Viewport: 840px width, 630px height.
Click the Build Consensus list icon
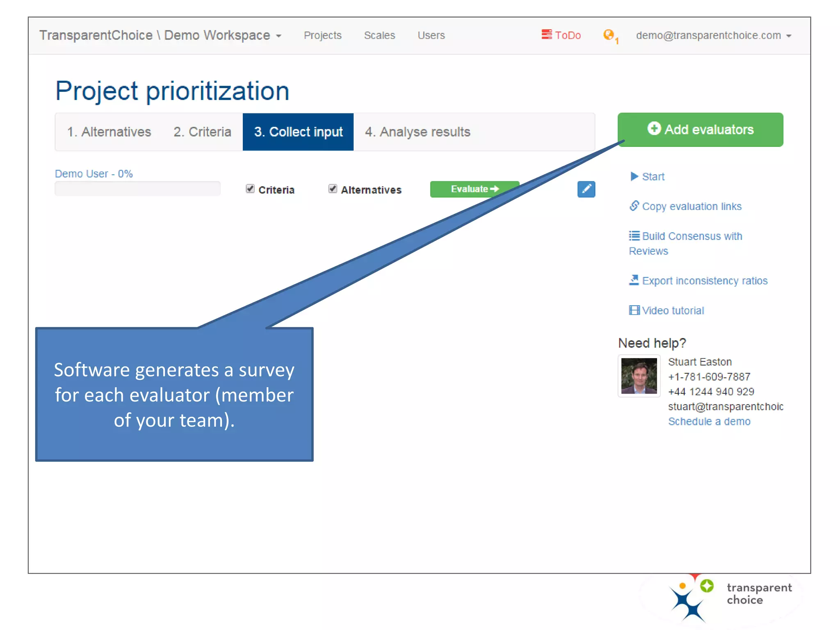click(x=634, y=236)
